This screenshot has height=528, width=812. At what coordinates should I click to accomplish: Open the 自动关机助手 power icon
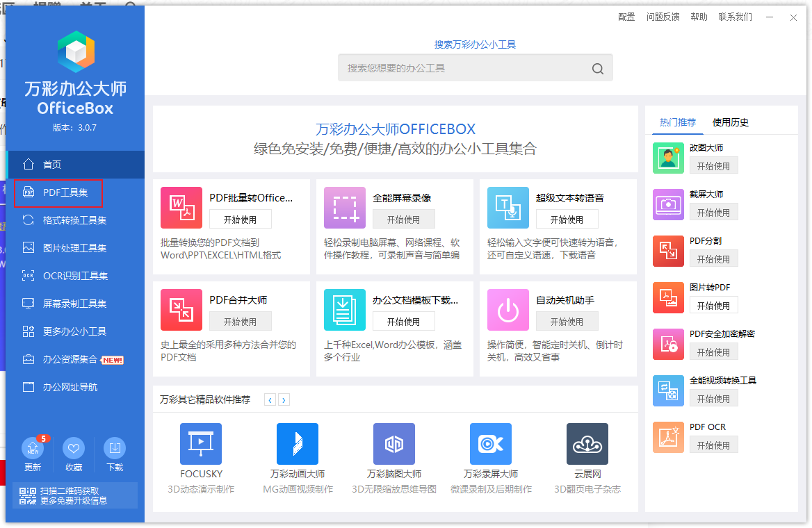tap(508, 310)
